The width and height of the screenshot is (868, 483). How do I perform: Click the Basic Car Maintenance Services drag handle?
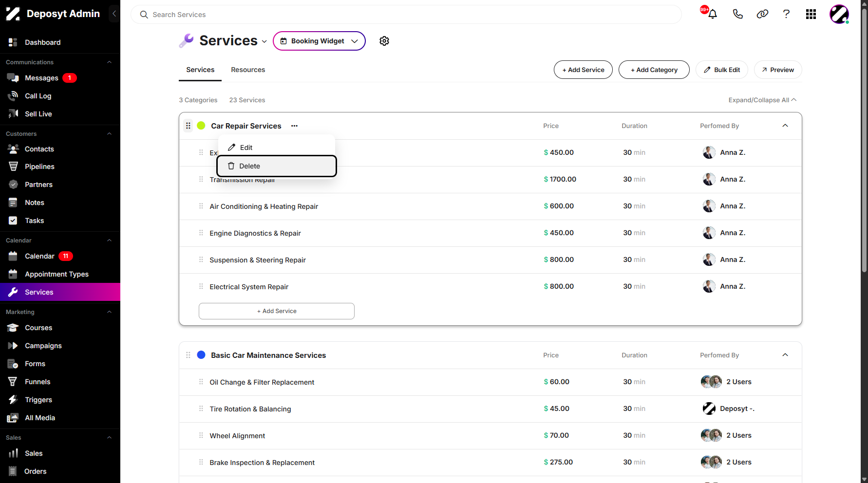pyautogui.click(x=188, y=355)
